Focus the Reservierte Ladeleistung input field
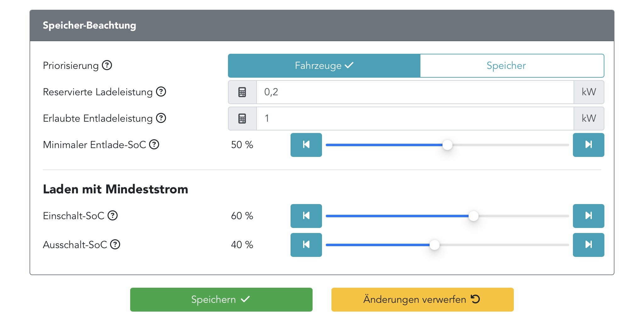The image size is (644, 316). tap(415, 92)
